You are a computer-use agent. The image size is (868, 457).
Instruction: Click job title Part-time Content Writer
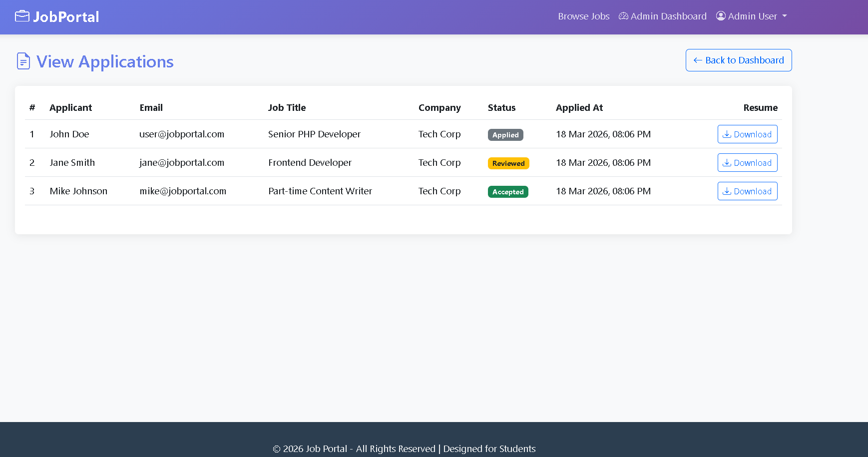pyautogui.click(x=320, y=191)
